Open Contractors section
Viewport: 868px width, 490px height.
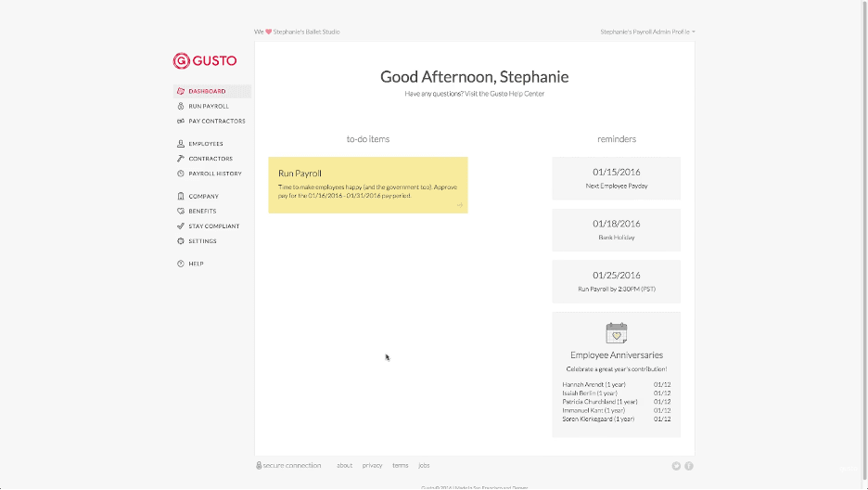pos(212,159)
